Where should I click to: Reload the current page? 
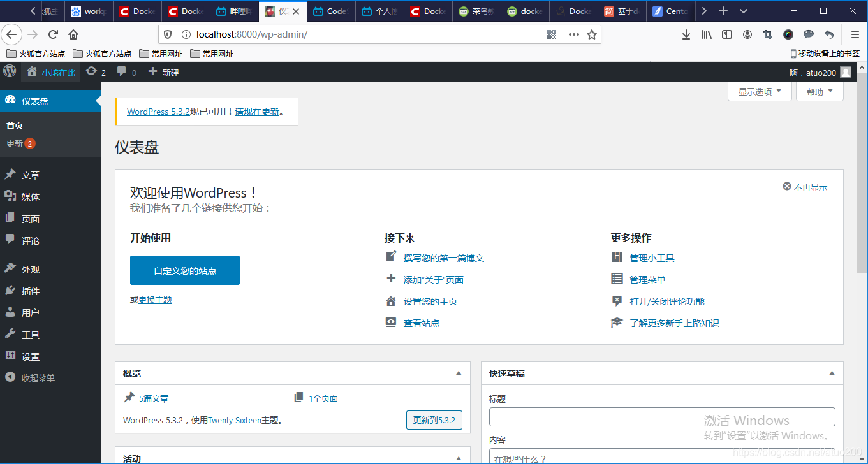click(x=53, y=34)
